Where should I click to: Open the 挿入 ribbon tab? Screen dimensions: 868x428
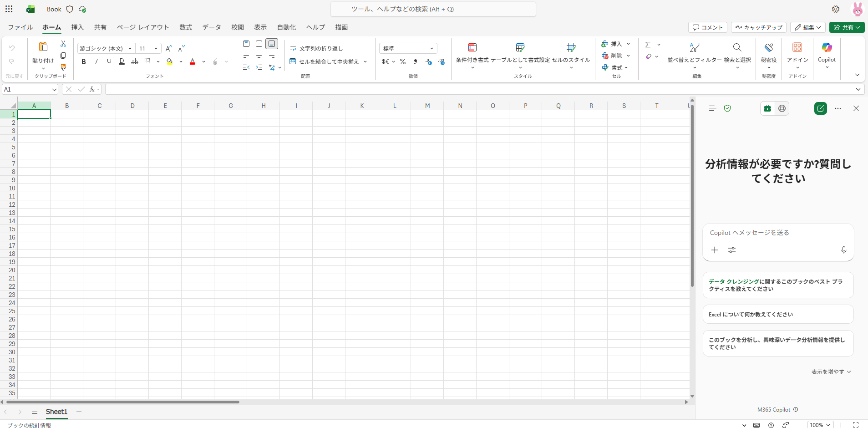click(x=77, y=27)
